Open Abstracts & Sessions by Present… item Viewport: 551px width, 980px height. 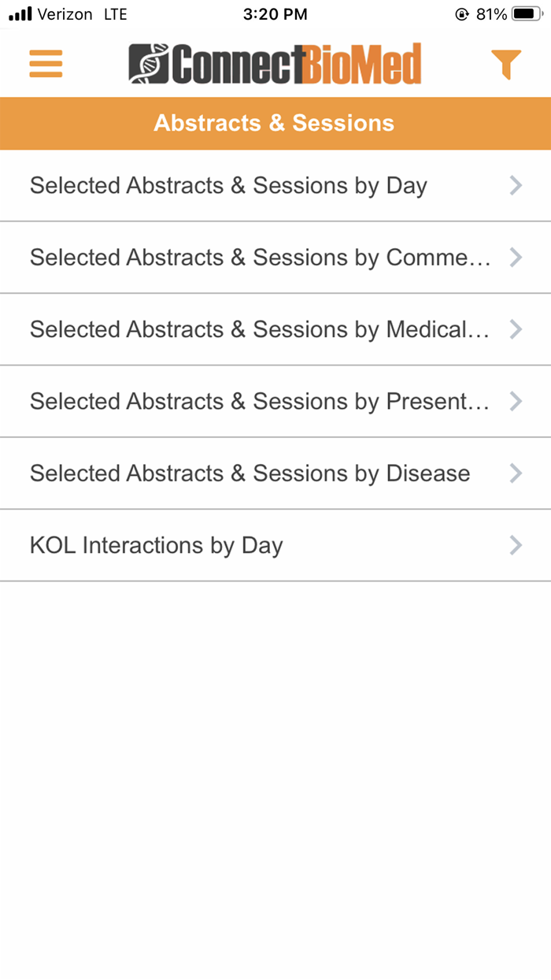tap(260, 402)
